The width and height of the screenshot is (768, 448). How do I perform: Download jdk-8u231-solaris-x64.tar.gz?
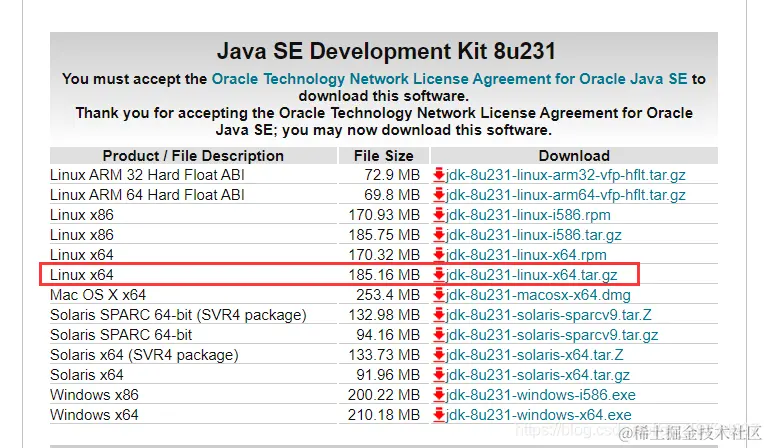(x=538, y=375)
